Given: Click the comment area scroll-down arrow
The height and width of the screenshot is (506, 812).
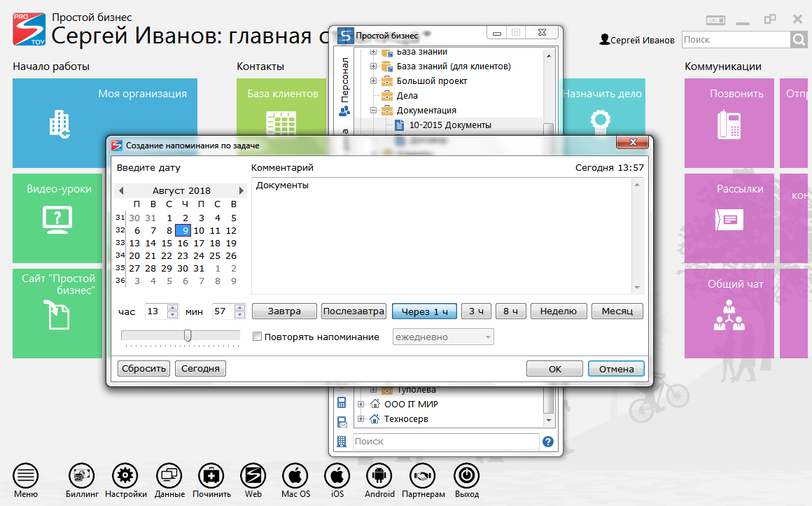Looking at the screenshot, I should [x=637, y=288].
